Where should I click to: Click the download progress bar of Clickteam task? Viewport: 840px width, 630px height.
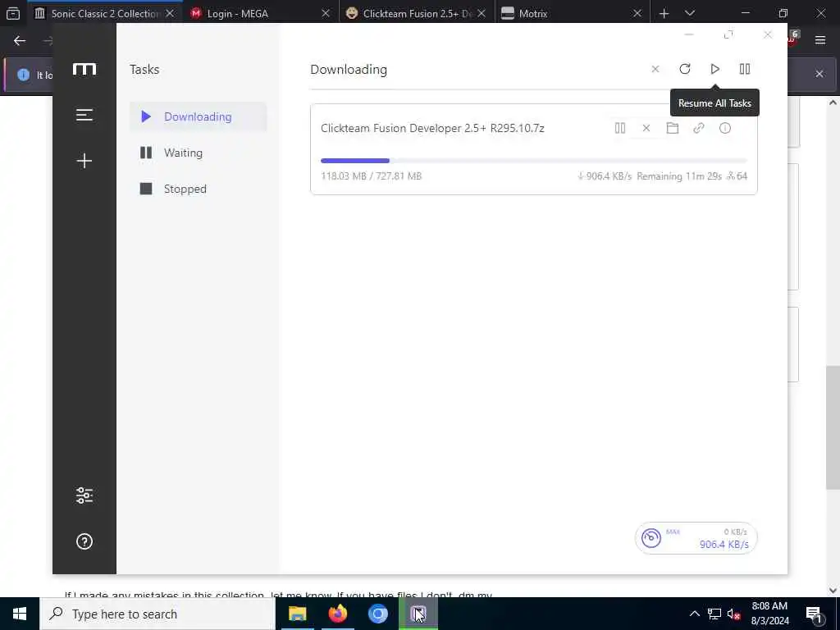(533, 161)
